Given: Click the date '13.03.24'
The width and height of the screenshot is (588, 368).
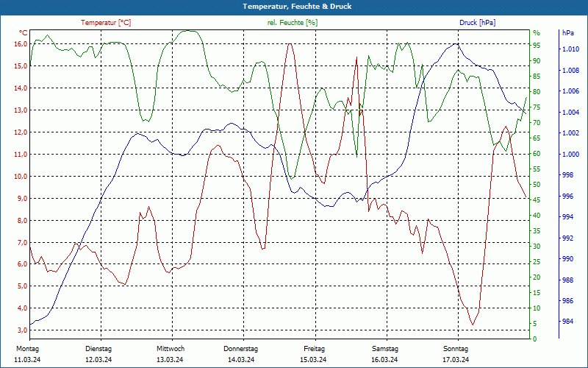Looking at the screenshot, I should pos(170,360).
